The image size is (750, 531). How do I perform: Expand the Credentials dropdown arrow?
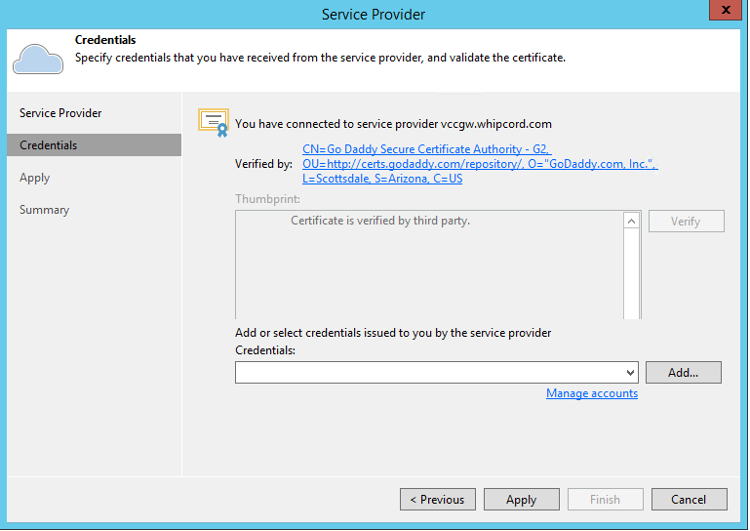click(x=630, y=373)
